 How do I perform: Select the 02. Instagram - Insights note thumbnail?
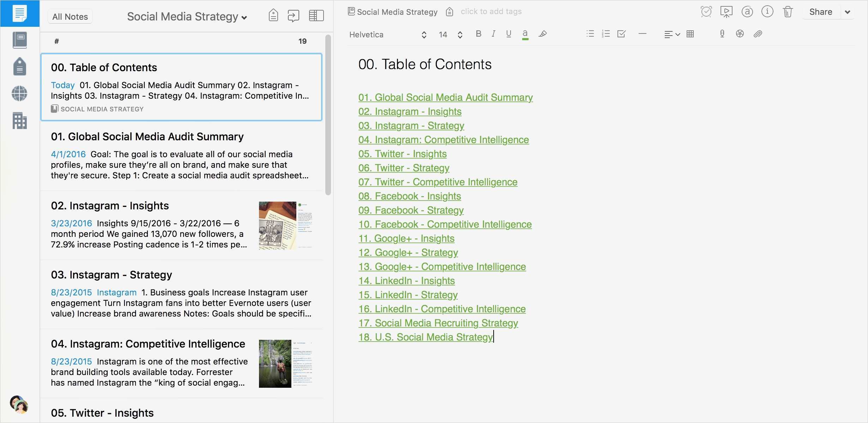[285, 225]
